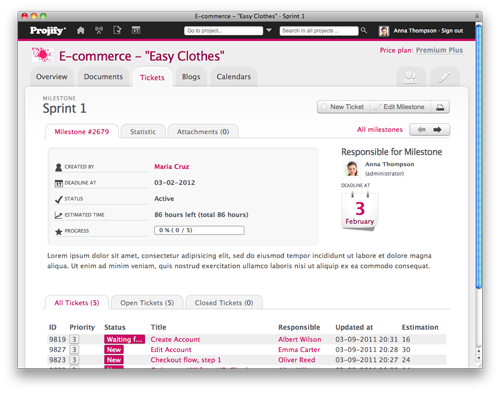Click the Go to project field

pos(223,31)
